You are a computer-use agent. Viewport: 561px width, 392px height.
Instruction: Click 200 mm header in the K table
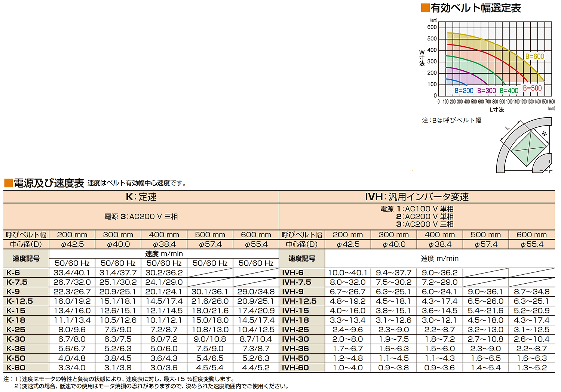[72, 235]
